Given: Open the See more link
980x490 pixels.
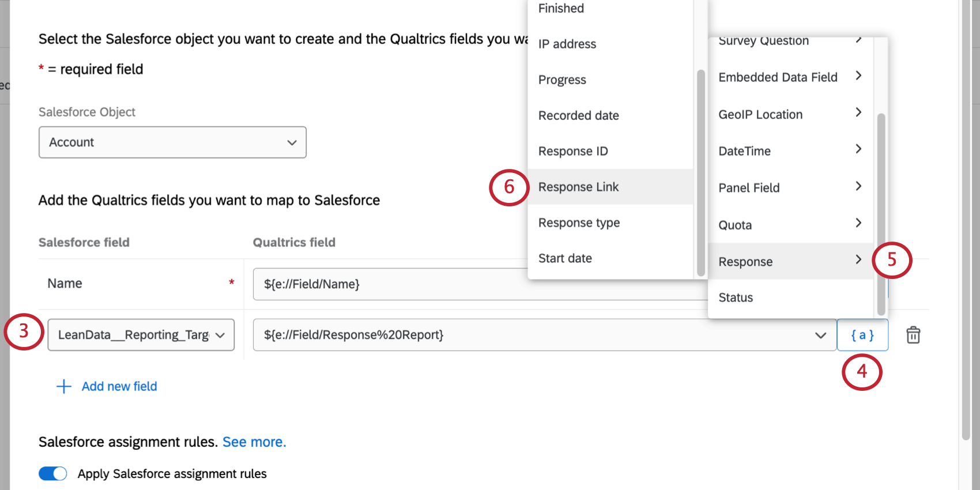Looking at the screenshot, I should coord(254,442).
